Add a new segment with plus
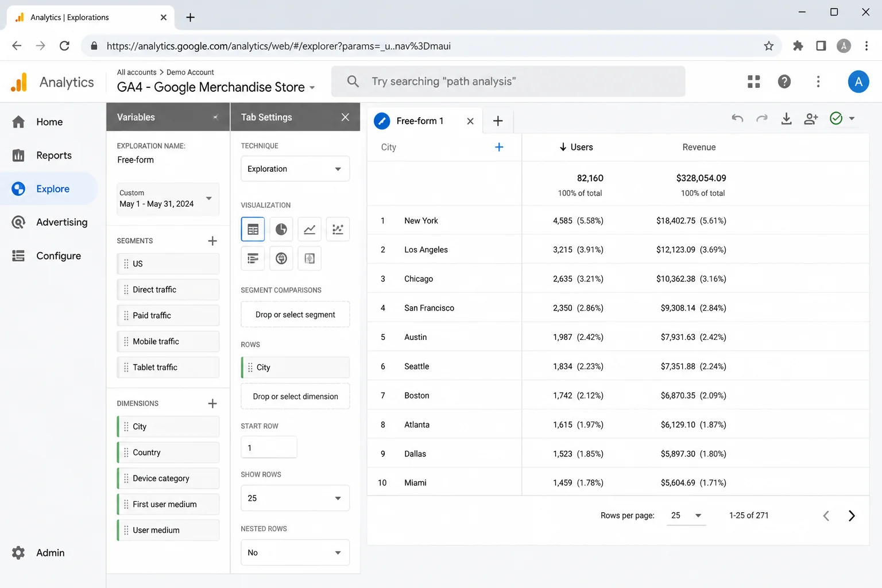The image size is (882, 588). (212, 241)
